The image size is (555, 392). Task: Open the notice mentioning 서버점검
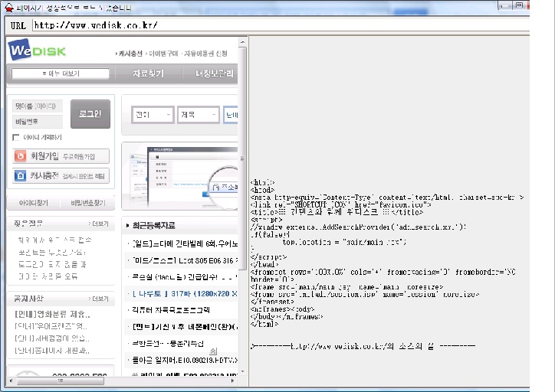(51, 338)
